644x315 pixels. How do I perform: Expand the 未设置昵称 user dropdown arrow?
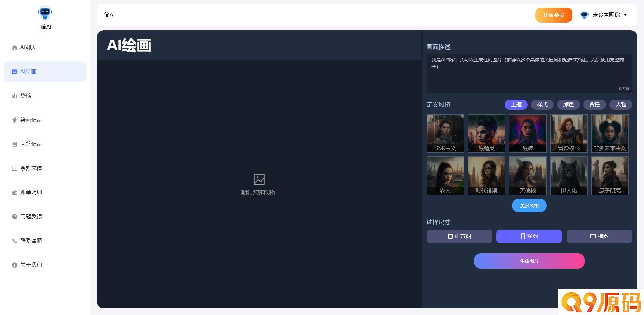click(625, 15)
